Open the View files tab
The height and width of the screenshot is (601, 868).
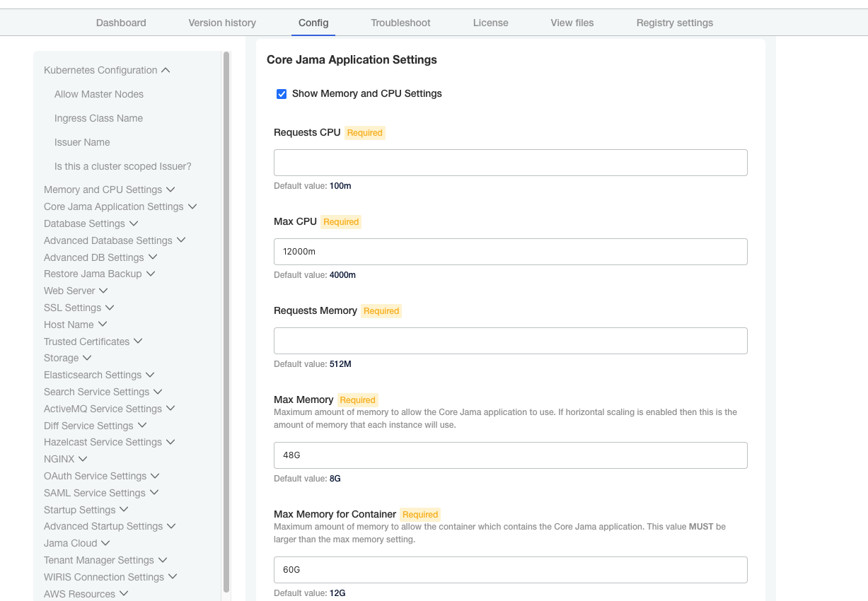click(572, 23)
